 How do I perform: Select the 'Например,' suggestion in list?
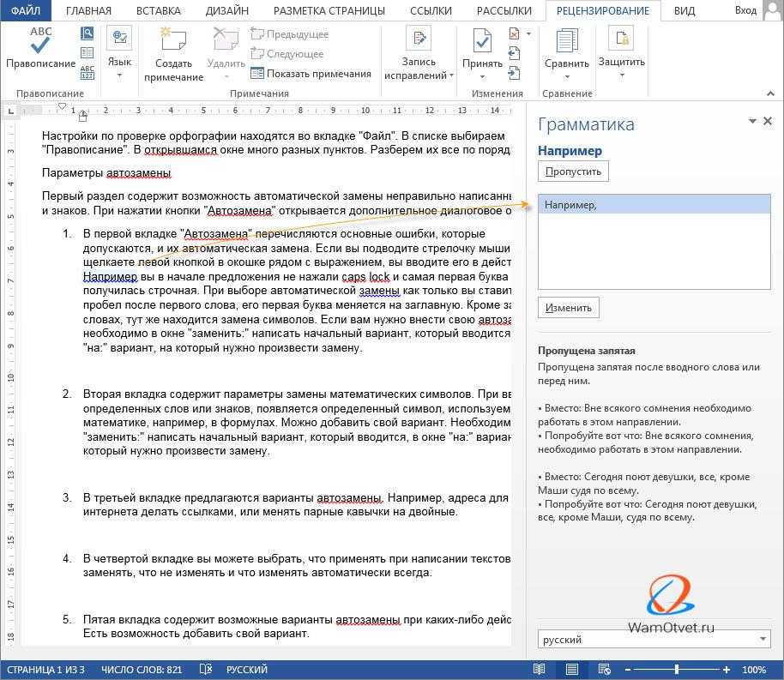pyautogui.click(x=654, y=204)
